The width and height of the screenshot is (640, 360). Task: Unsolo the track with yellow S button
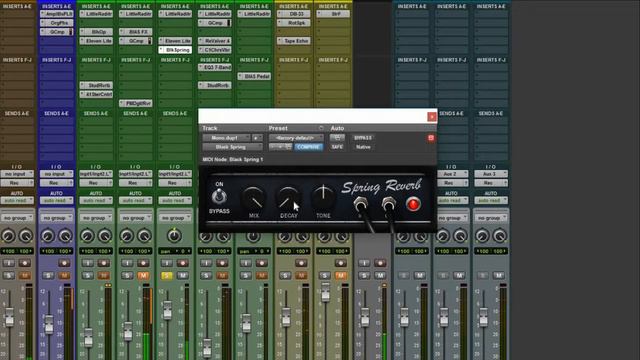click(167, 276)
